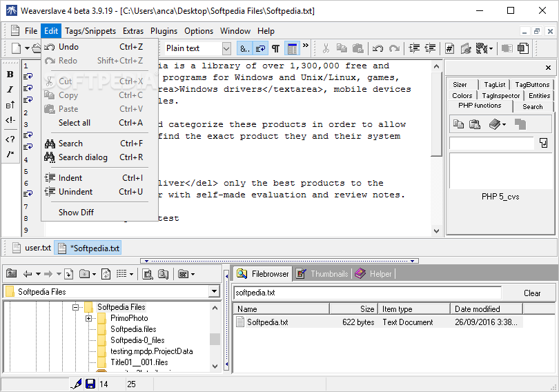559x392 pixels.
Task: Click the Bold (B) button in the left sidebar
Action: tap(10, 74)
